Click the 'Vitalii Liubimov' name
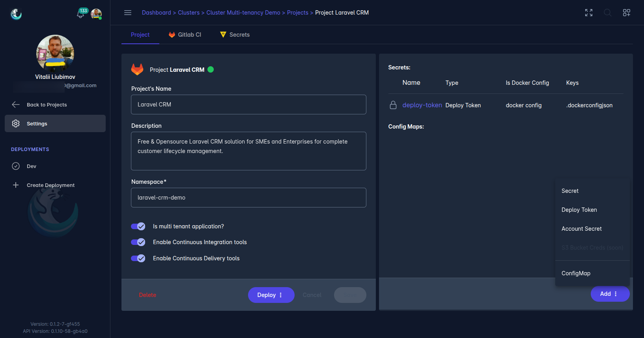This screenshot has width=644, height=338. [x=55, y=77]
